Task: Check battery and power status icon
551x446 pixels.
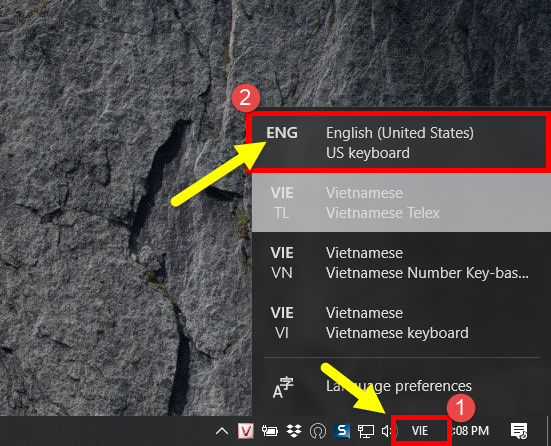Action: [270, 431]
